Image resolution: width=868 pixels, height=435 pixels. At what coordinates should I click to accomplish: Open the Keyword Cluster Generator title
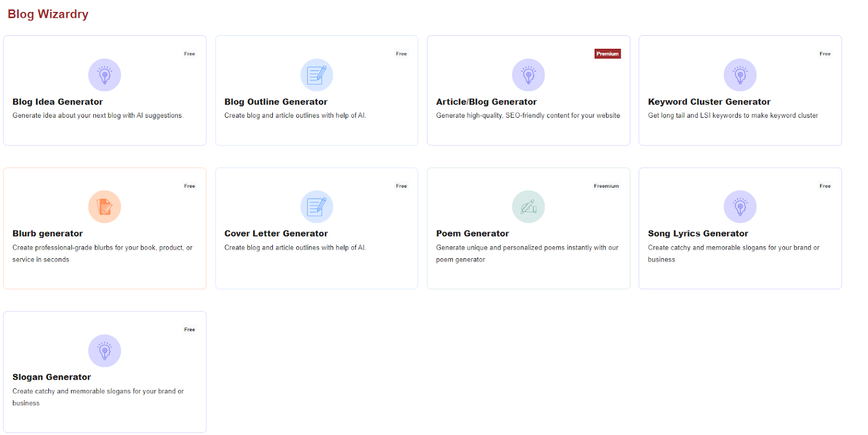[709, 102]
